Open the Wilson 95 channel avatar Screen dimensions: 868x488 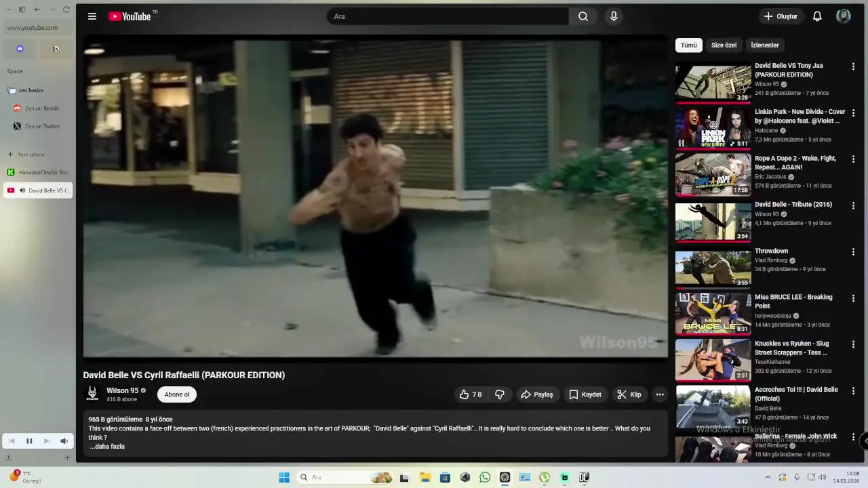92,394
